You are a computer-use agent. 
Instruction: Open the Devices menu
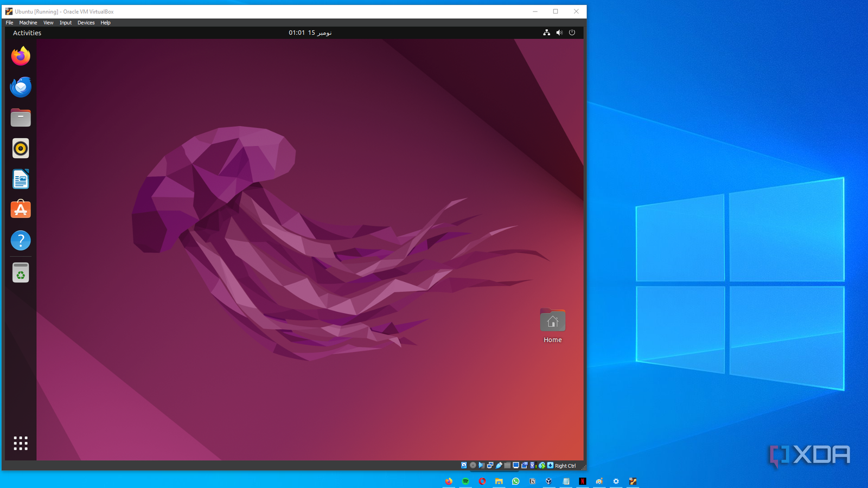pyautogui.click(x=86, y=23)
